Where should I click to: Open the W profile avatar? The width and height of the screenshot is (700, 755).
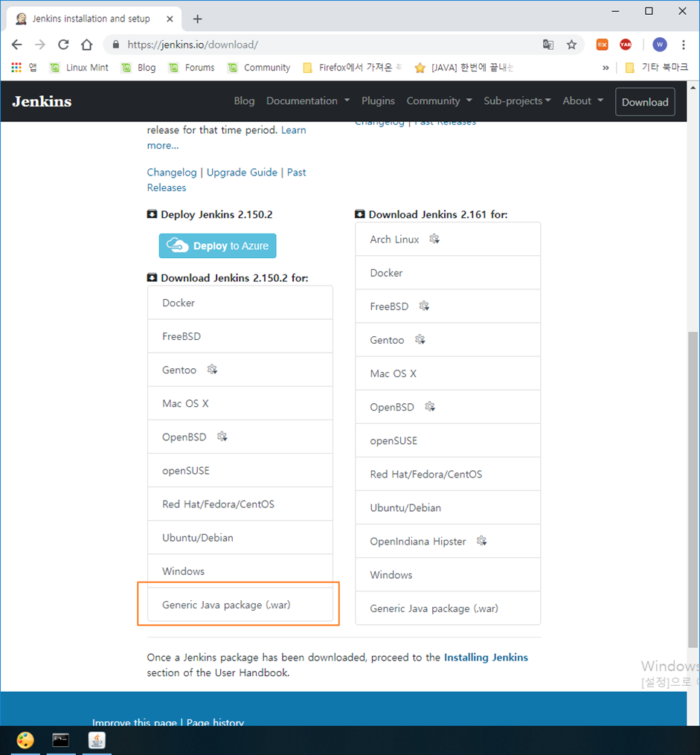click(660, 45)
